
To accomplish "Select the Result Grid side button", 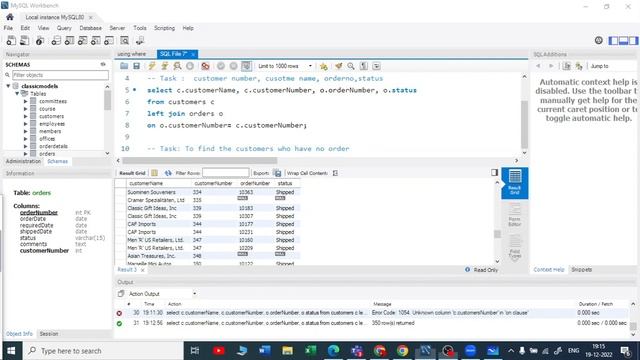I will coord(514,183).
